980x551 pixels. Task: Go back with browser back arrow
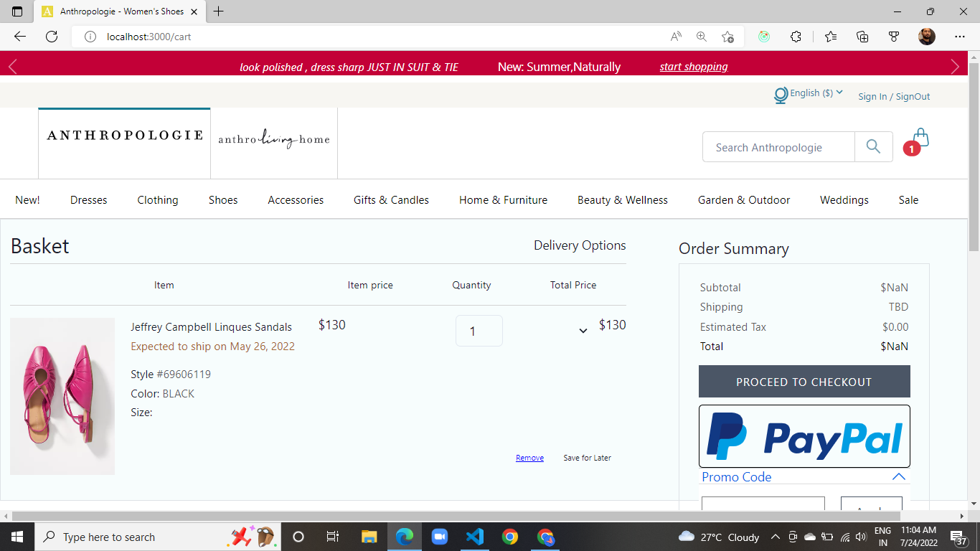[x=20, y=37]
